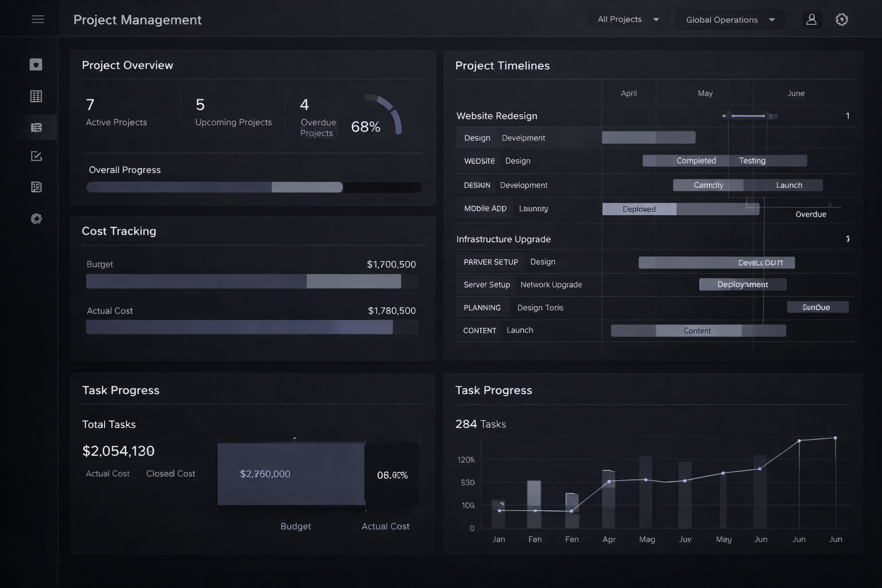This screenshot has height=588, width=882.
Task: Click the Launch segment in Design Development row
Action: [789, 185]
